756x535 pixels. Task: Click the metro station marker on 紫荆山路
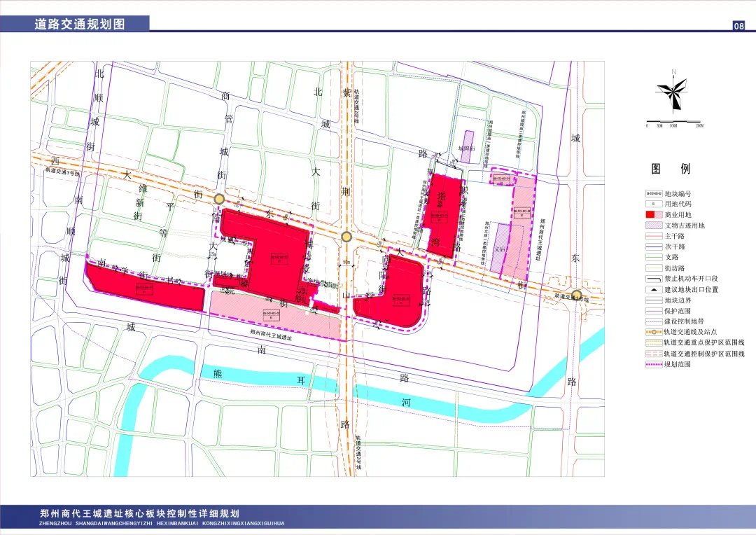click(346, 237)
